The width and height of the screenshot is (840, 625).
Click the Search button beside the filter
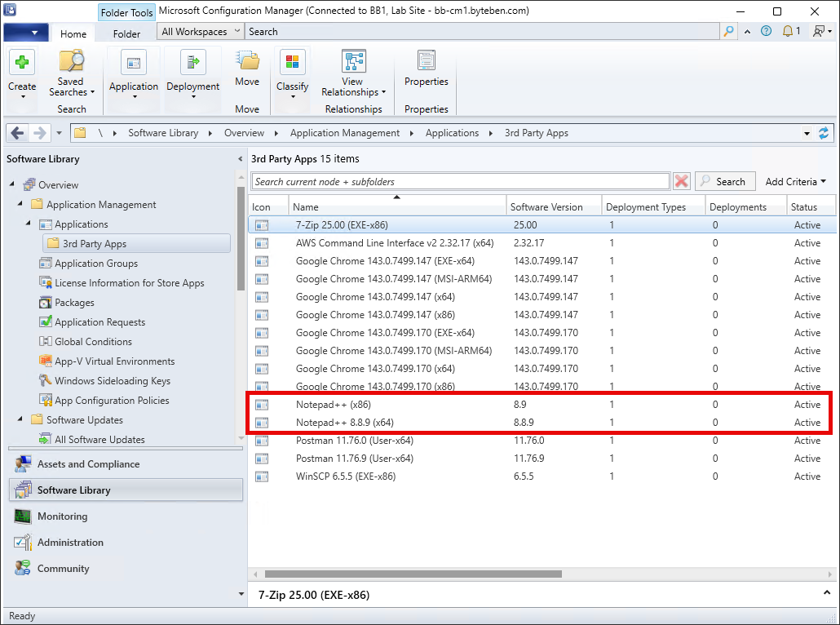click(723, 182)
